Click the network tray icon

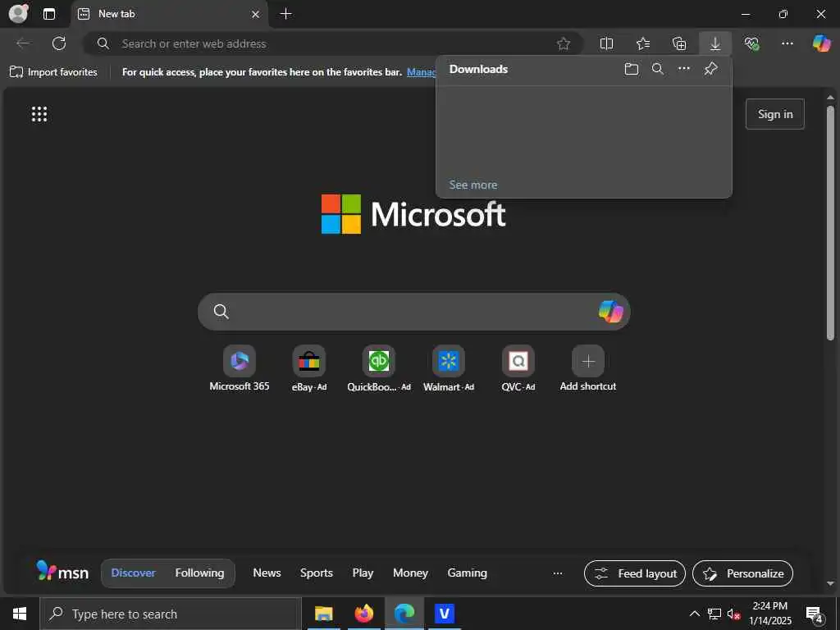(x=714, y=614)
